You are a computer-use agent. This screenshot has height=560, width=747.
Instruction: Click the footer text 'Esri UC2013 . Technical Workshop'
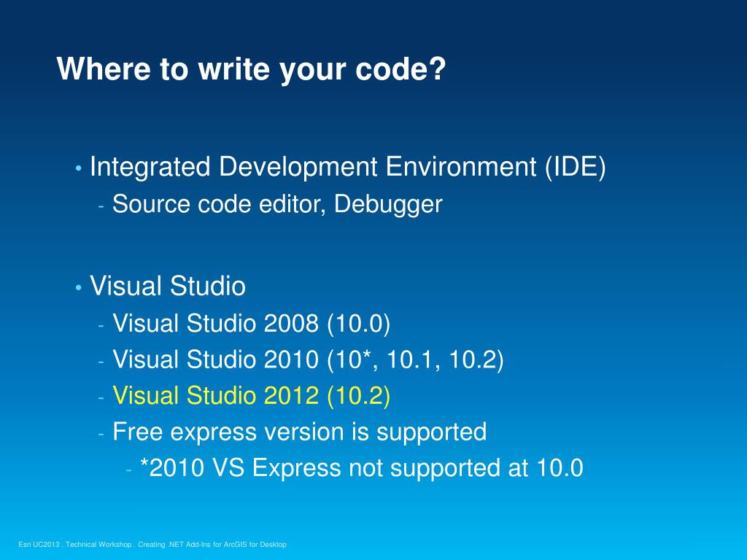click(75, 544)
